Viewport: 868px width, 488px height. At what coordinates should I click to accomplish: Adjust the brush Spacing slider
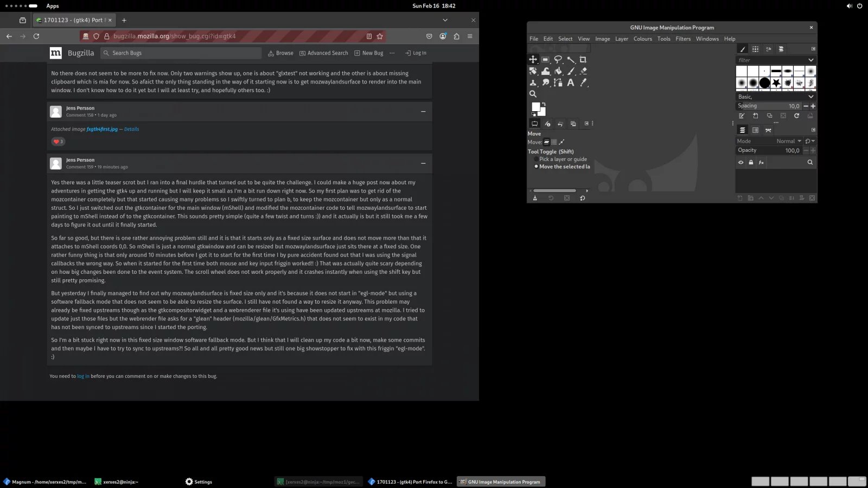pos(769,106)
